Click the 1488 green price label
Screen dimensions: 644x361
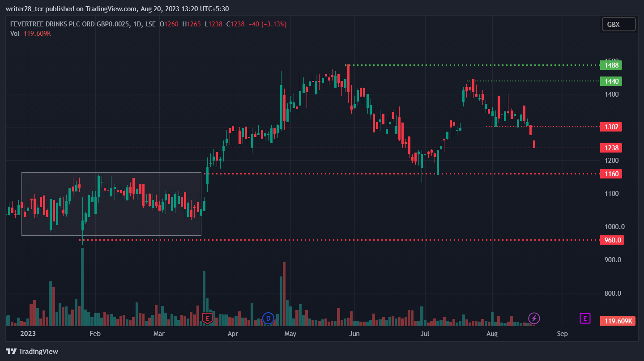coord(611,65)
